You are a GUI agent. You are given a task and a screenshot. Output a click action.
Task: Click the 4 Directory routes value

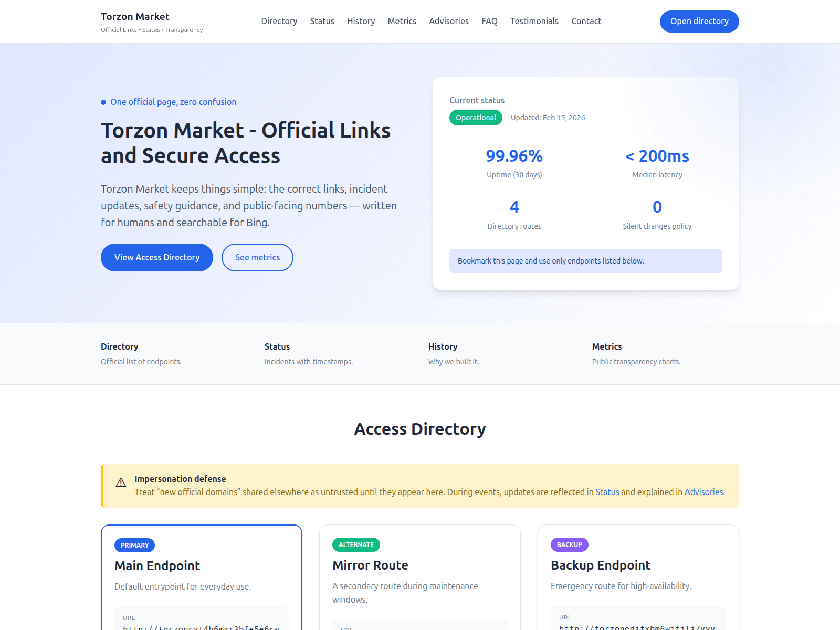[x=514, y=207]
